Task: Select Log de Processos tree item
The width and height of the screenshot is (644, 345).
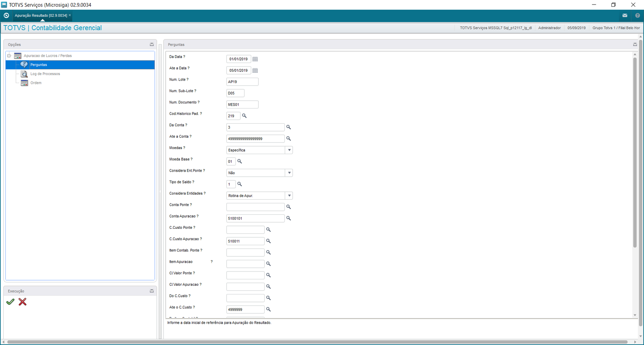Action: tap(45, 74)
